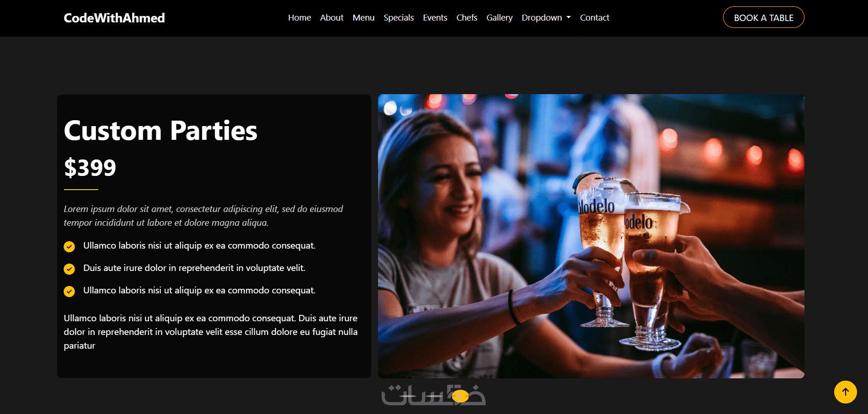Expand the Dropdown caret arrow
This screenshot has height=414, width=868.
pyautogui.click(x=569, y=17)
